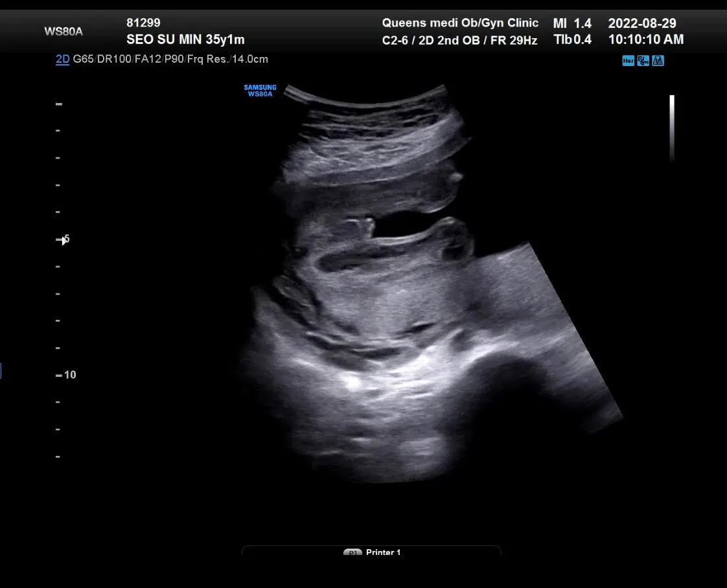Click the FA12 frame average parameter
727x588 pixels.
pos(148,60)
